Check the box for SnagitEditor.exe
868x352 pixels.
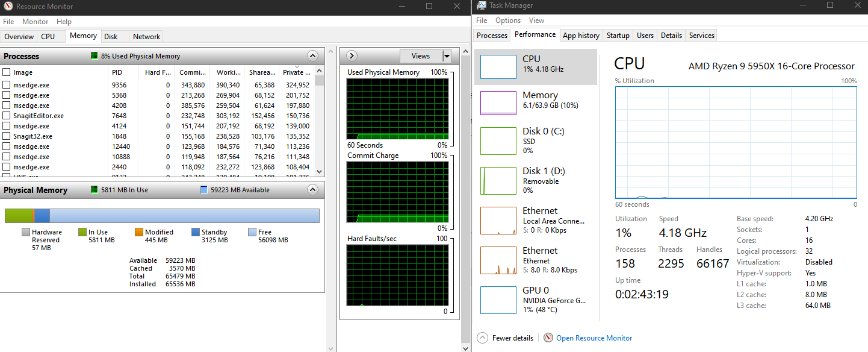coord(7,116)
